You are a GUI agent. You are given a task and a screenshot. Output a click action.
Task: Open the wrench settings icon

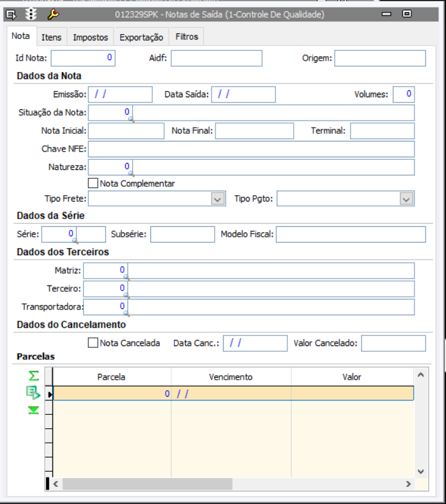tap(53, 15)
